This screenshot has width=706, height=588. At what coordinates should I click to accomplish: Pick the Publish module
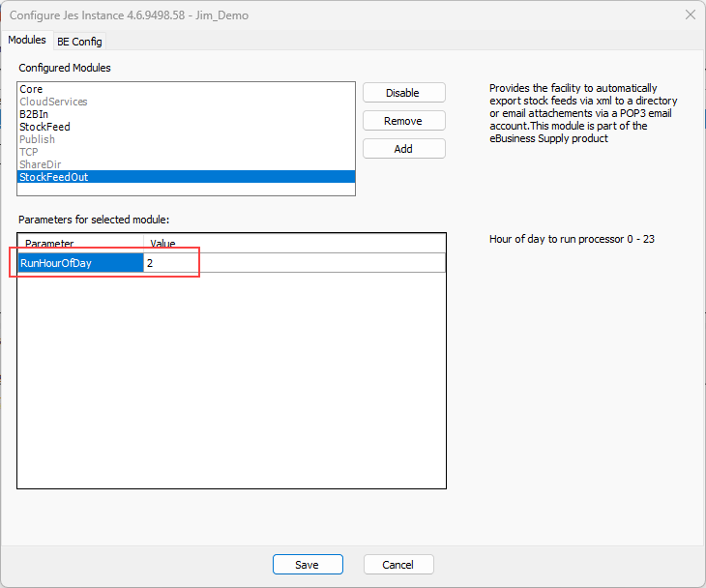pyautogui.click(x=37, y=139)
